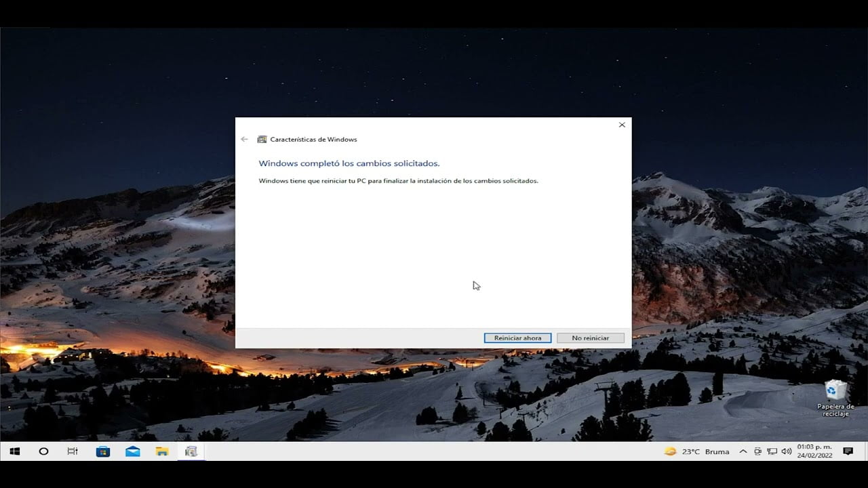Show hidden system tray icons
The image size is (868, 488).
pos(743,451)
